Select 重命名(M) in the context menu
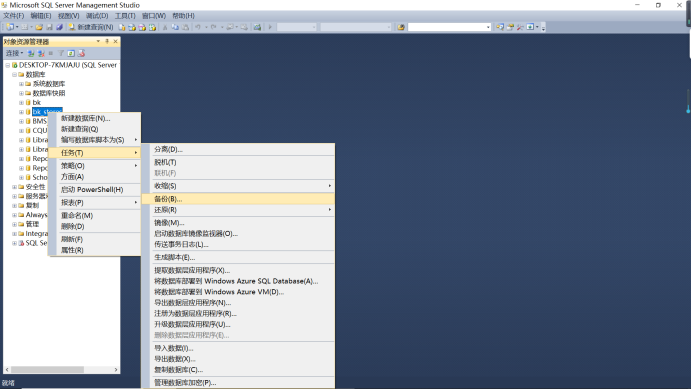This screenshot has width=692, height=389. [94, 215]
